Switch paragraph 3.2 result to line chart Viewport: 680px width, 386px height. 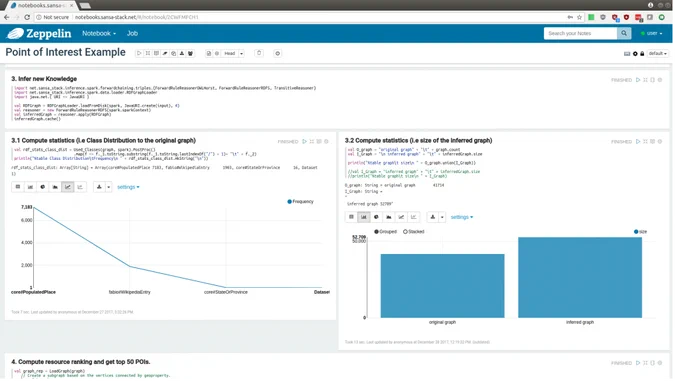tap(401, 217)
